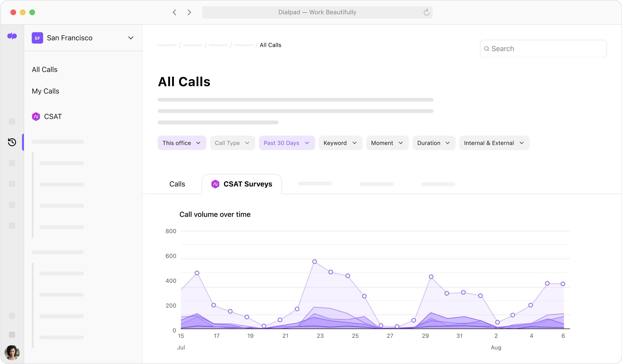Screen dimensions: 622x364
Task: Open the Call Type dropdown
Action: [x=232, y=143]
